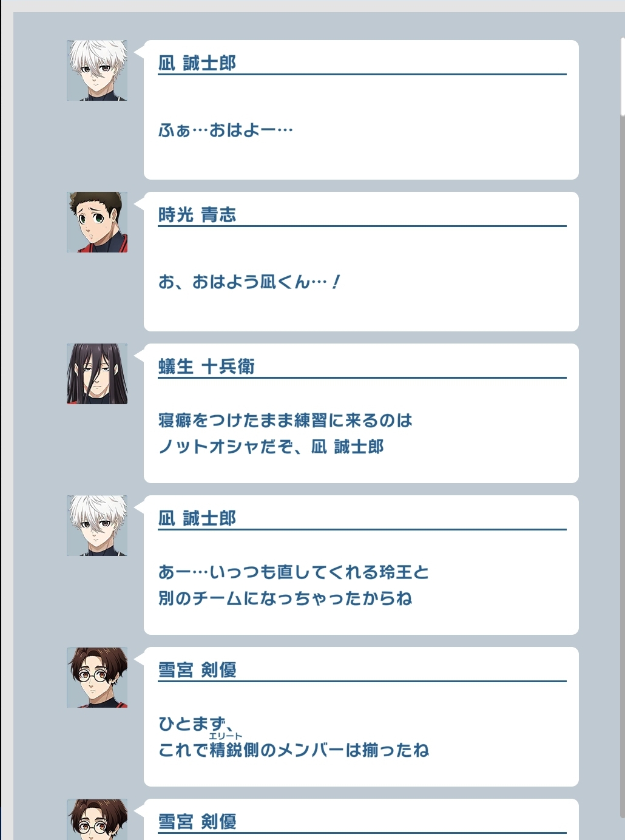This screenshot has width=625, height=840.
Task: Click Nagi's avatar beside ふぁ…おはよー
Action: pos(97,70)
